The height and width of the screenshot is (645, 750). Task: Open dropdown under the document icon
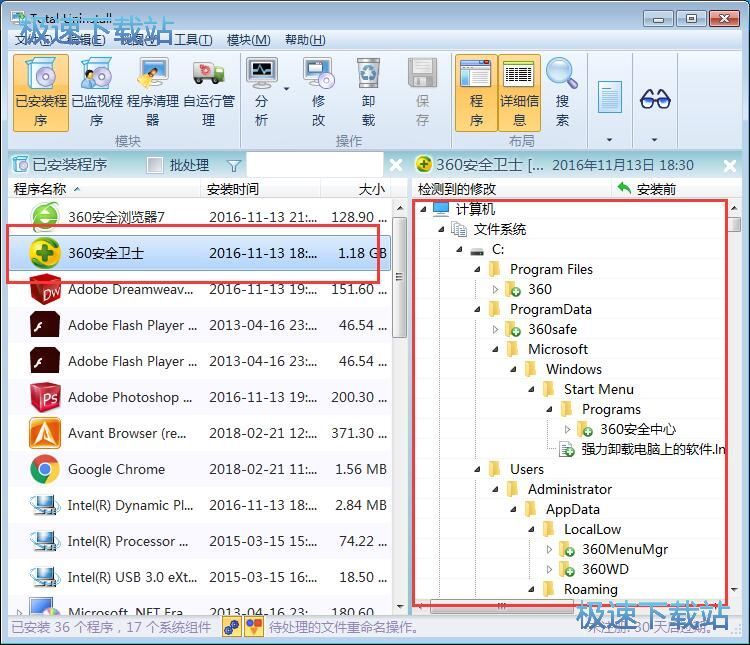[x=609, y=140]
